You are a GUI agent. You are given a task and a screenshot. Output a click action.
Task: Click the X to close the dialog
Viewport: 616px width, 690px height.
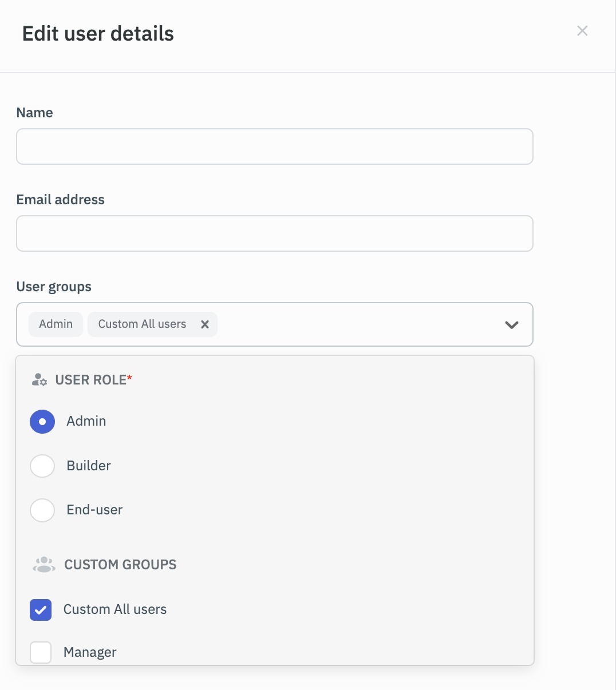582,31
